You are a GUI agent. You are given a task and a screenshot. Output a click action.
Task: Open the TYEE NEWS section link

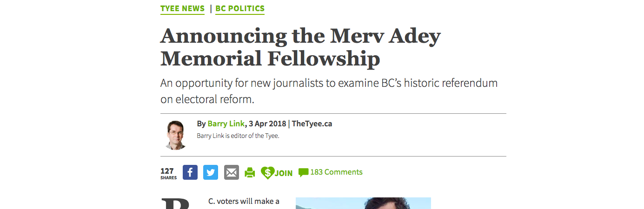coord(182,8)
